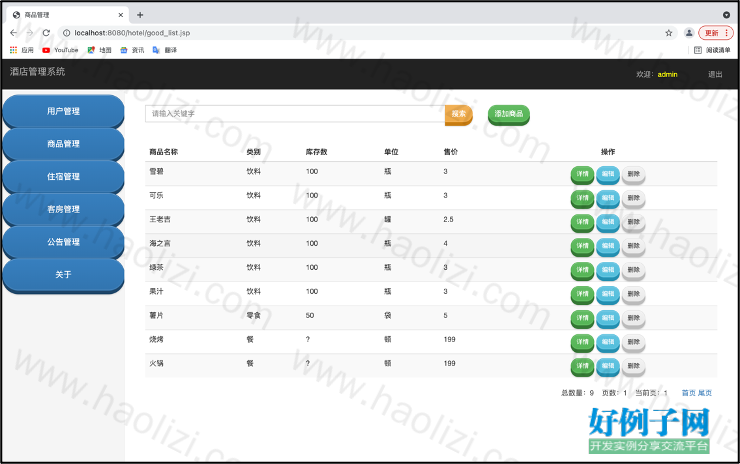
Task: Edit the 可乐 row
Action: 608,199
